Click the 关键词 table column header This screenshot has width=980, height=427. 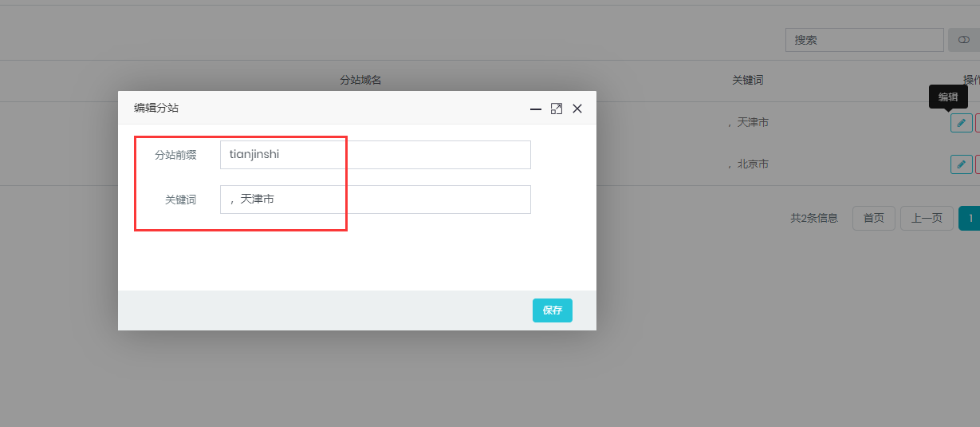point(747,81)
